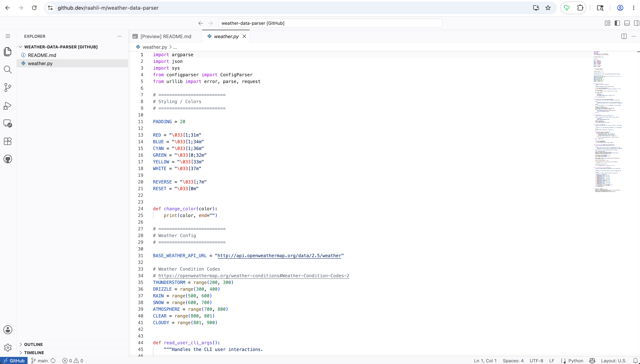Select weather.py in the explorer tree
Viewport: 640px width, 364px height.
[72, 63]
